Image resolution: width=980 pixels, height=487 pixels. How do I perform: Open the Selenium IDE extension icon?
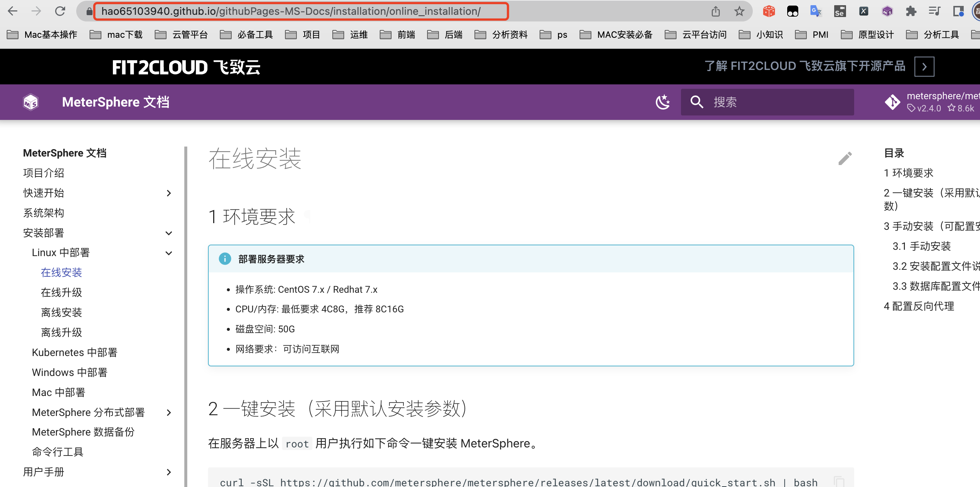click(x=840, y=11)
